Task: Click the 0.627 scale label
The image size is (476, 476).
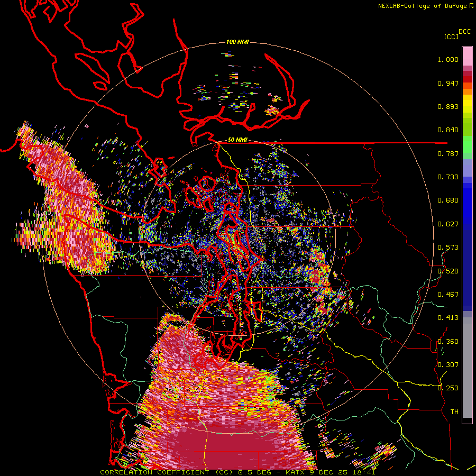Action: [x=448, y=224]
